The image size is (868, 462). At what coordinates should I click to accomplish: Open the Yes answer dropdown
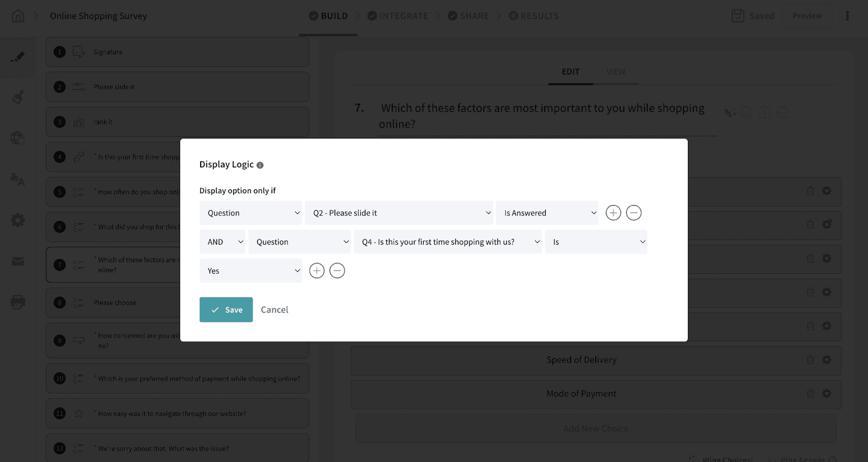click(251, 271)
